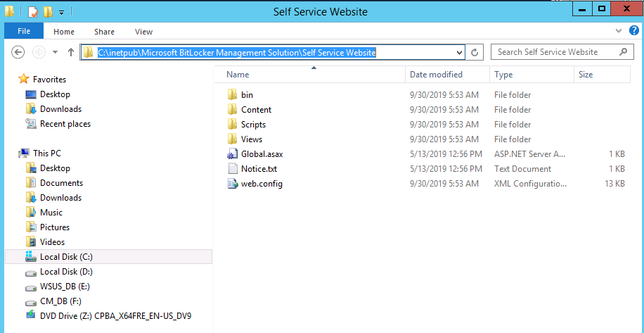The image size is (644, 333).
Task: Click the folder icon in title bar
Action: click(9, 11)
